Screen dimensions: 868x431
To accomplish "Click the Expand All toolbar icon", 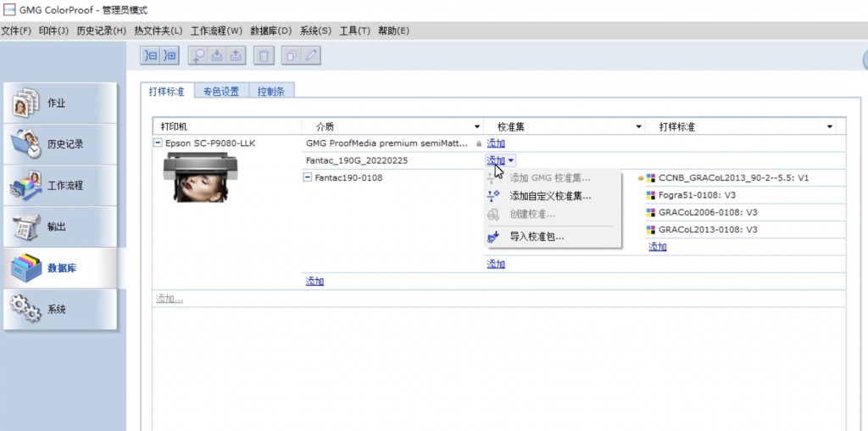I will pos(170,55).
